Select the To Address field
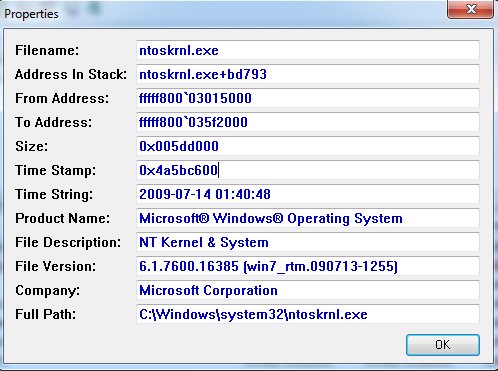 pos(308,122)
